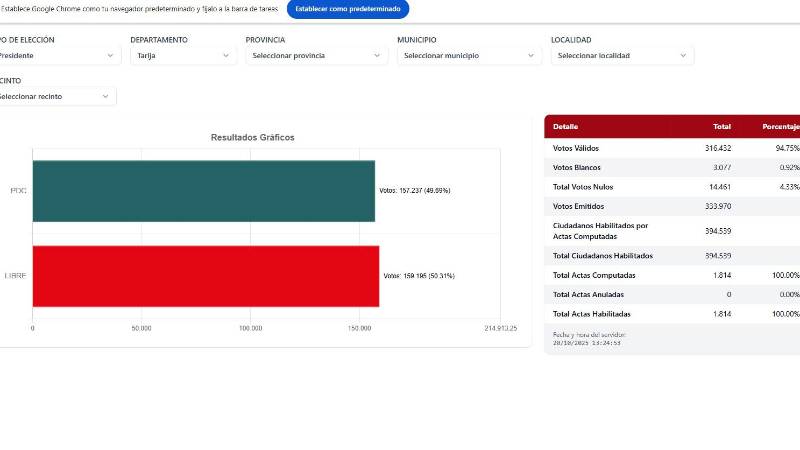Click the Resultados Gráficos chart title

252,137
